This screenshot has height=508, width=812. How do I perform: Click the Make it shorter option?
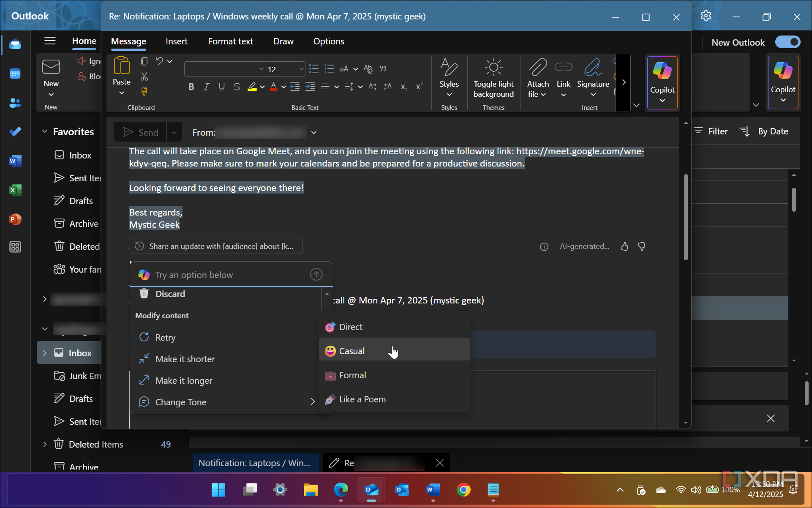pos(185,359)
